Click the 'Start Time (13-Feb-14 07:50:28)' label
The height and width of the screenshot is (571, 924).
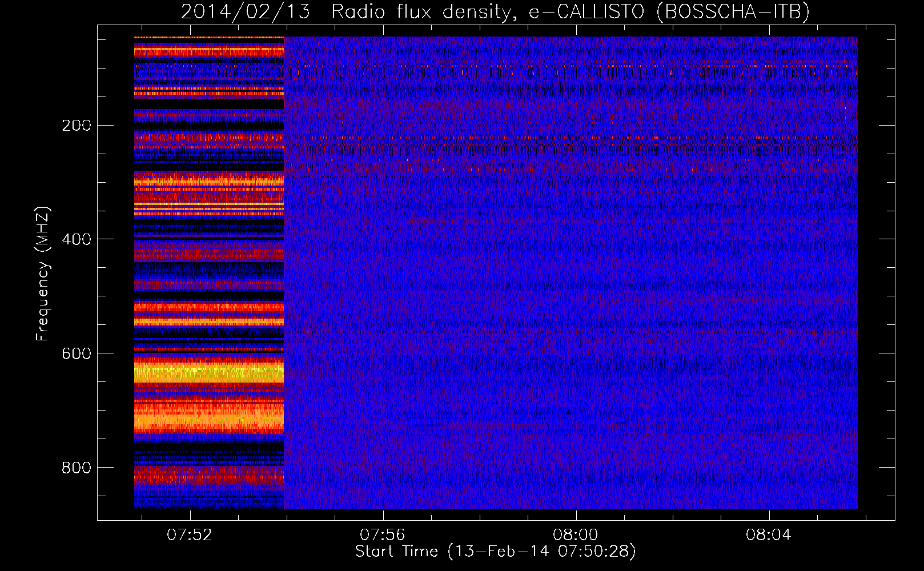pyautogui.click(x=496, y=552)
